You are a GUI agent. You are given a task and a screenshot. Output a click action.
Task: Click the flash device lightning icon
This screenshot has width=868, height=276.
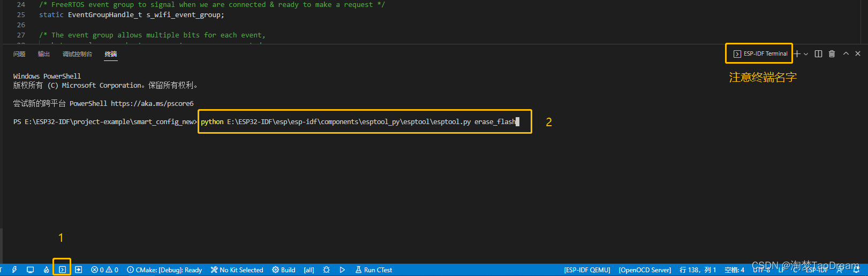tap(14, 270)
